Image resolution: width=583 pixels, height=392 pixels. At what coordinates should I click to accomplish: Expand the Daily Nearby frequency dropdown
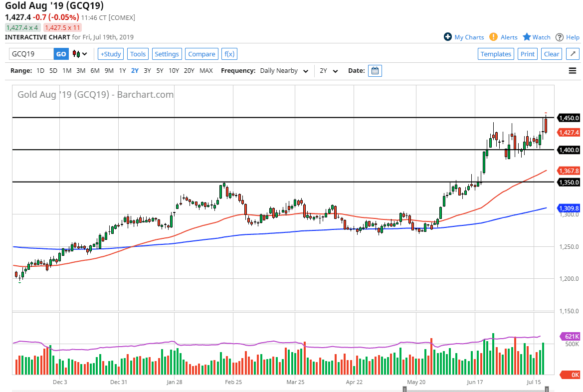point(284,71)
